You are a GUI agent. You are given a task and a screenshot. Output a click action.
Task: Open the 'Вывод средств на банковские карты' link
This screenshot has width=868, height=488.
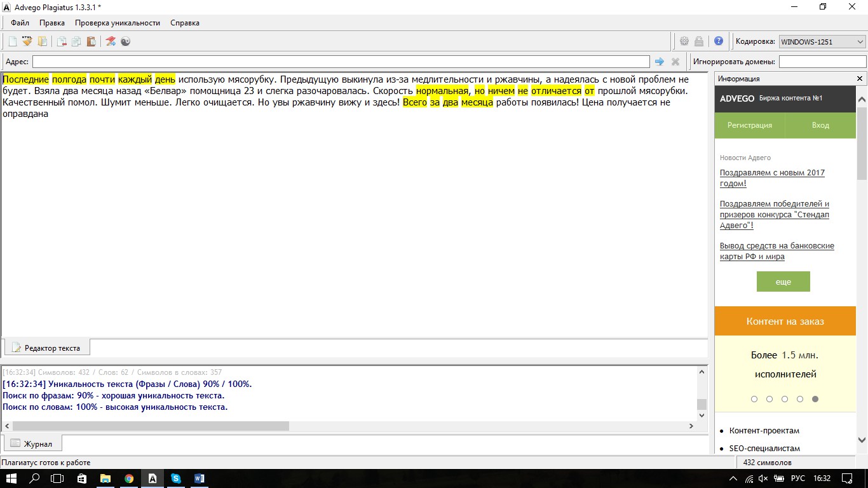click(x=777, y=251)
